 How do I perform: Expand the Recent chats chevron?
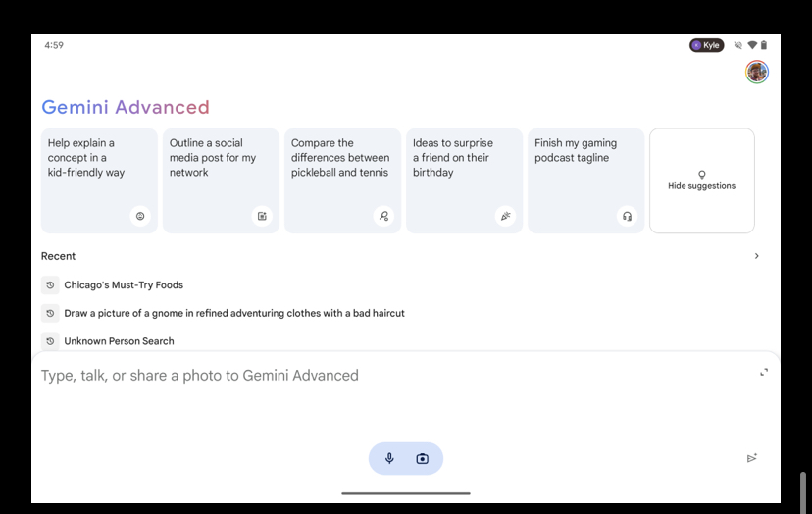(756, 256)
